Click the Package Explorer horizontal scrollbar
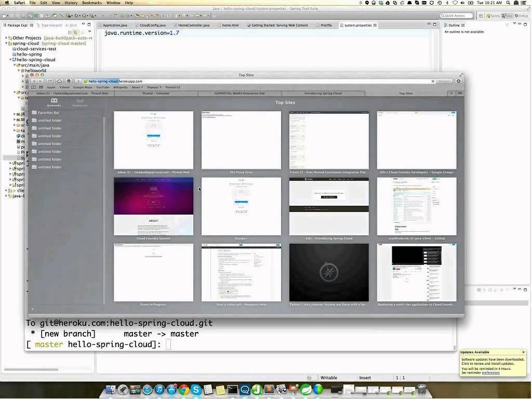Image resolution: width=532 pixels, height=399 pixels. tap(31, 369)
